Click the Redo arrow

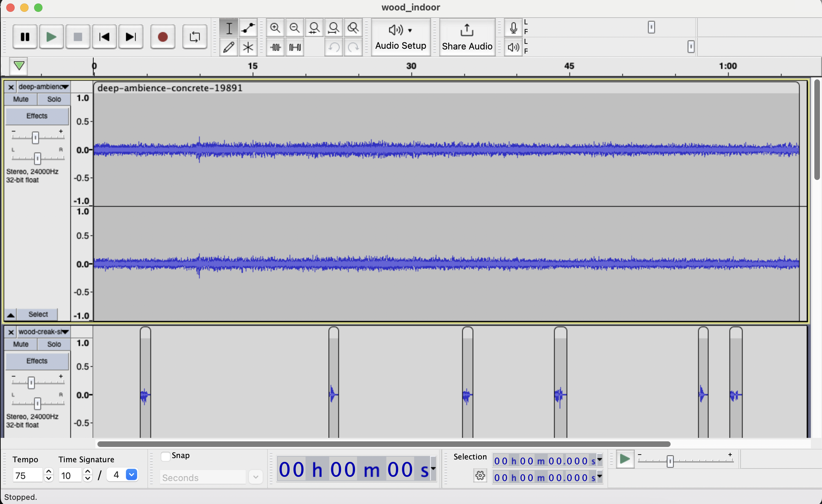[x=353, y=47]
